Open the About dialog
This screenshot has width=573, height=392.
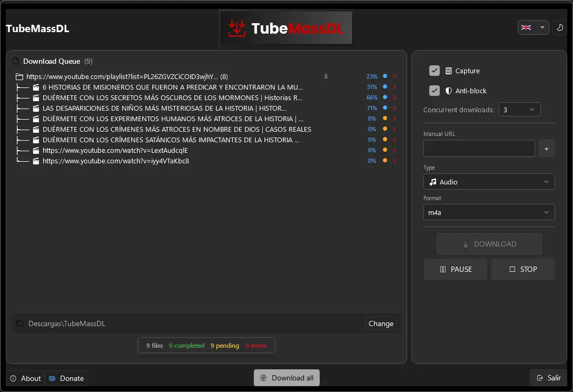click(25, 378)
